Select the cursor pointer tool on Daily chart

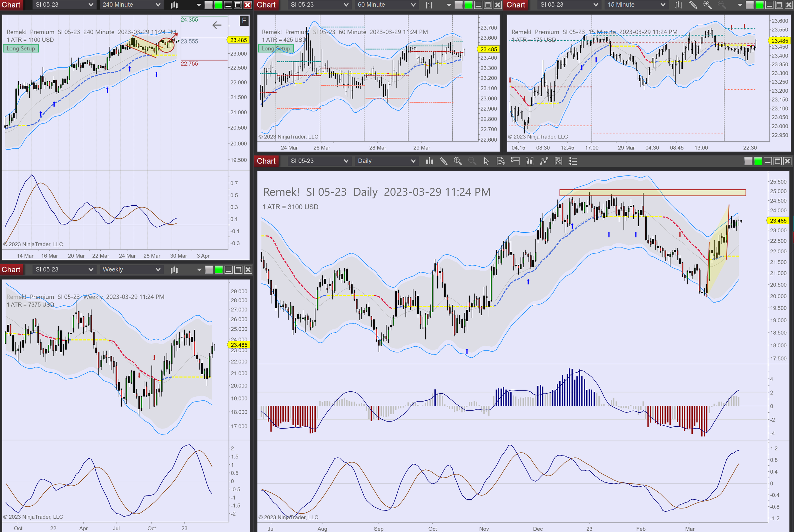pyautogui.click(x=486, y=161)
